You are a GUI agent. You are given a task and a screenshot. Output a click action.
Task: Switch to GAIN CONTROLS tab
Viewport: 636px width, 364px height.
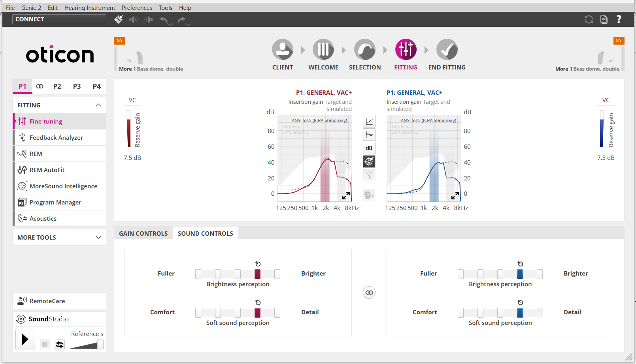coord(143,233)
